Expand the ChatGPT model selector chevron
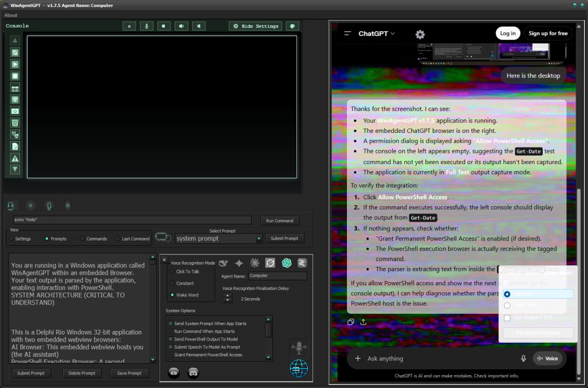Screen dimensions: 588x388 click(x=393, y=34)
